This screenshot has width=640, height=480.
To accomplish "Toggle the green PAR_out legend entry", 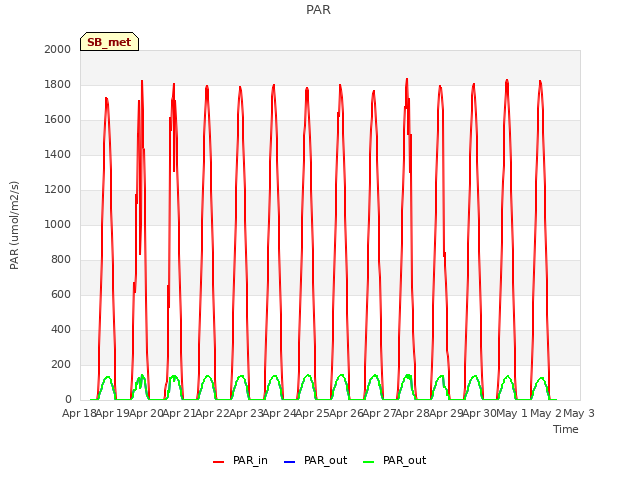I will pos(394,460).
